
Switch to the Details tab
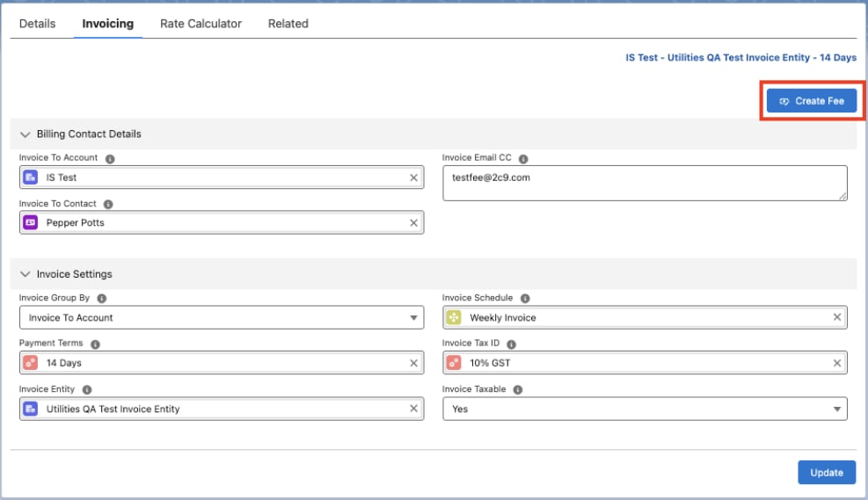(37, 24)
